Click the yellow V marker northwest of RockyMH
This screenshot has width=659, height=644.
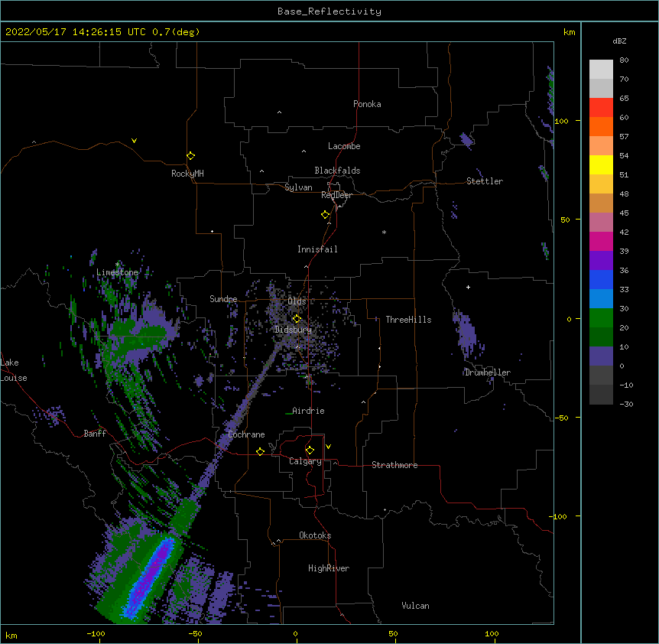pos(134,141)
